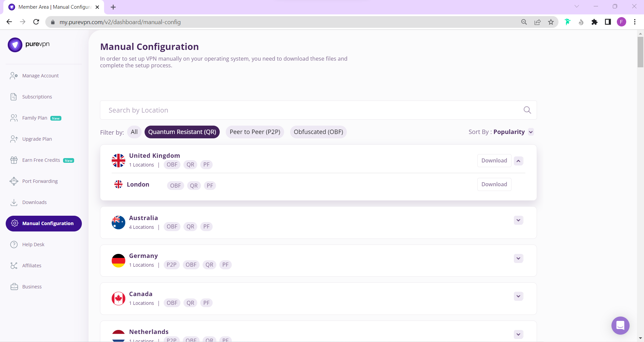Reload the page

click(x=36, y=22)
